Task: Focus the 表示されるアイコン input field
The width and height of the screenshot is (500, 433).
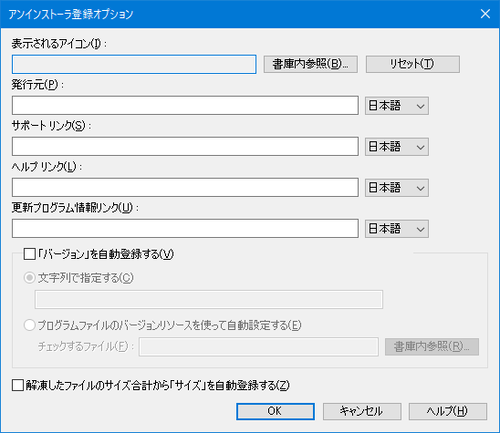Action: [x=134, y=64]
